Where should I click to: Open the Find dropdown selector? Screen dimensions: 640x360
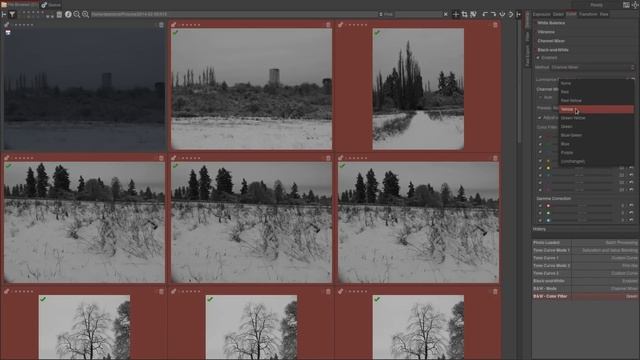tap(386, 14)
